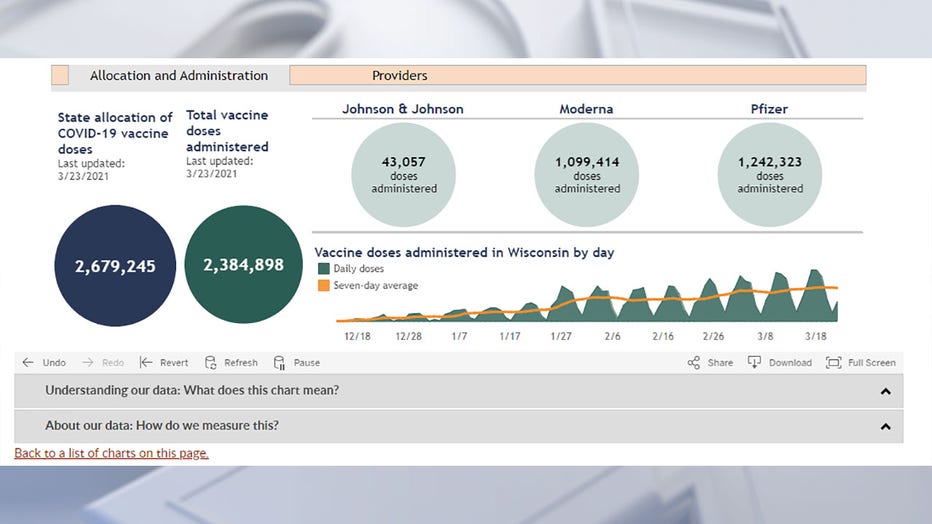Image resolution: width=932 pixels, height=524 pixels.
Task: Click the Undo arrow icon
Action: (27, 362)
